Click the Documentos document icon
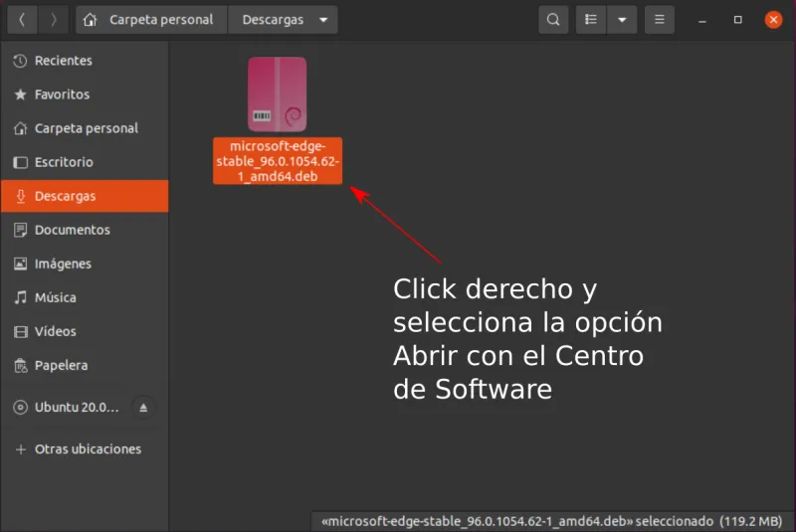796x532 pixels. pyautogui.click(x=20, y=230)
